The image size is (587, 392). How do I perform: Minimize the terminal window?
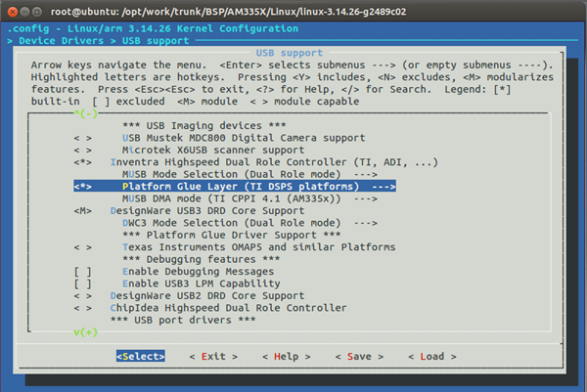(x=24, y=12)
